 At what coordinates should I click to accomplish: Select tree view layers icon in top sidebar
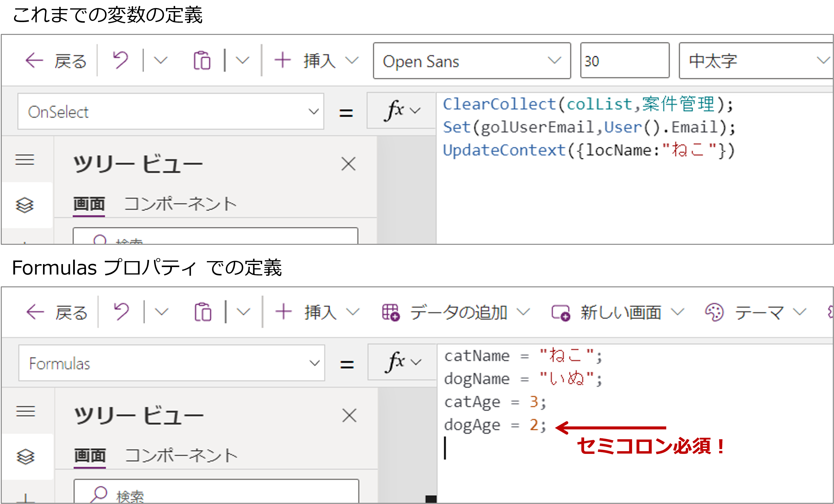coord(25,205)
